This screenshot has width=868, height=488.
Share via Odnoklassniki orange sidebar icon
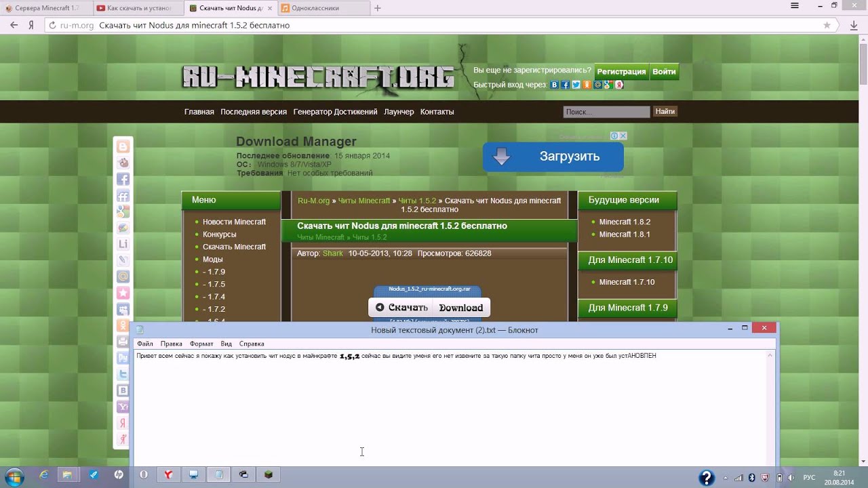pos(123,325)
